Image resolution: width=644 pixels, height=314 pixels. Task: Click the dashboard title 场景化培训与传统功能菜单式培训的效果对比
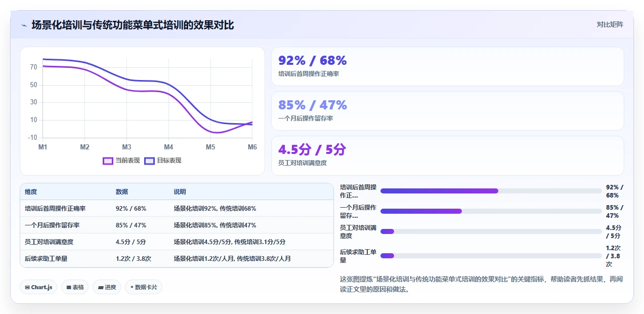click(x=133, y=25)
